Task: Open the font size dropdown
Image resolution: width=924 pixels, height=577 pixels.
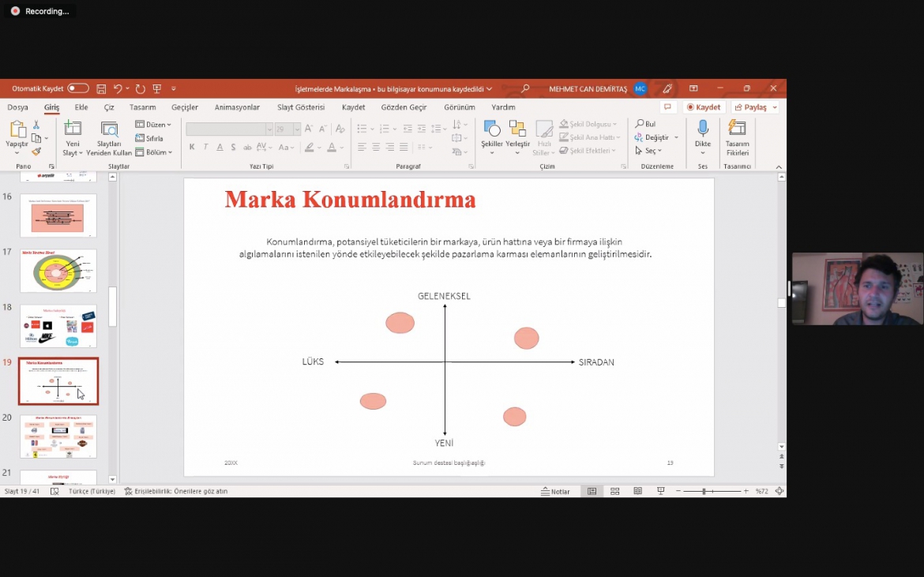Action: click(297, 129)
